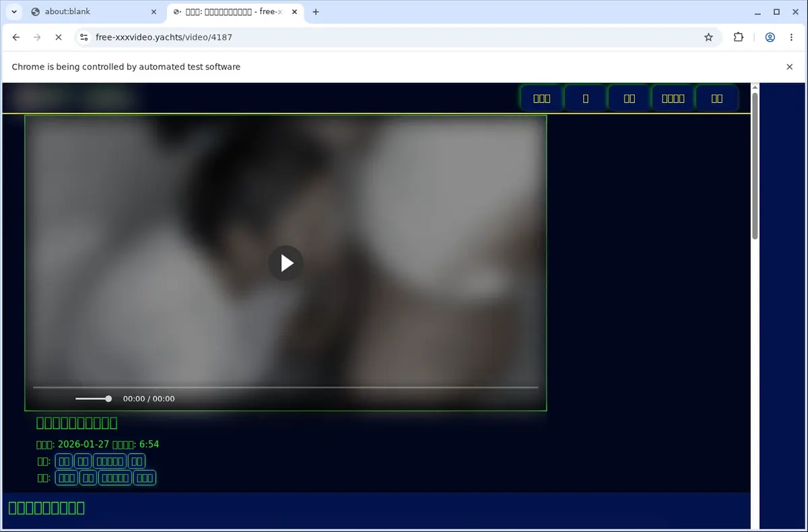The width and height of the screenshot is (808, 532).
Task: Close the Chrome window
Action: (795, 11)
